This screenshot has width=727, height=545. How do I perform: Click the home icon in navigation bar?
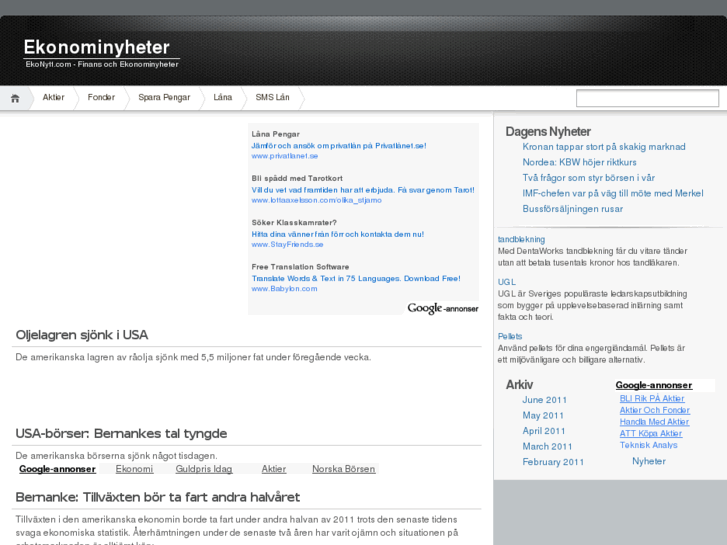click(x=15, y=98)
